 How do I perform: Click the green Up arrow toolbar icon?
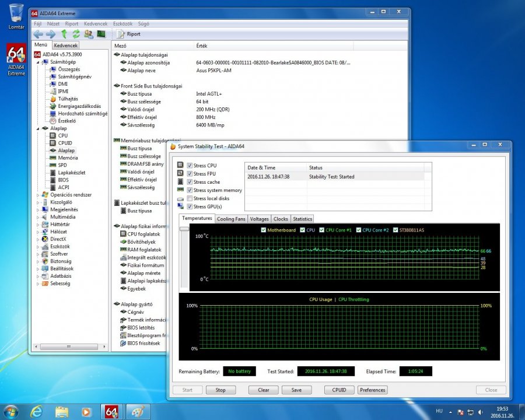point(64,34)
